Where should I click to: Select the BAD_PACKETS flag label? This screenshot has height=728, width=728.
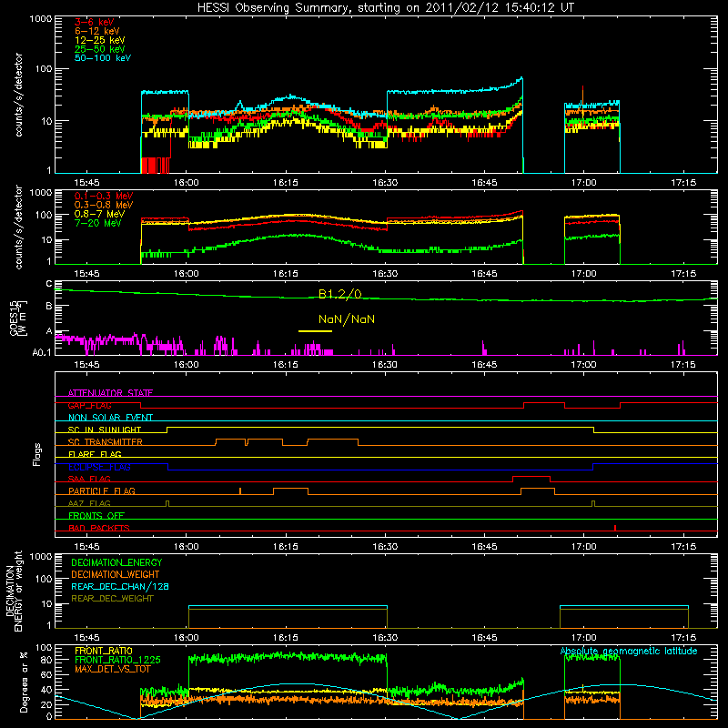point(99,528)
